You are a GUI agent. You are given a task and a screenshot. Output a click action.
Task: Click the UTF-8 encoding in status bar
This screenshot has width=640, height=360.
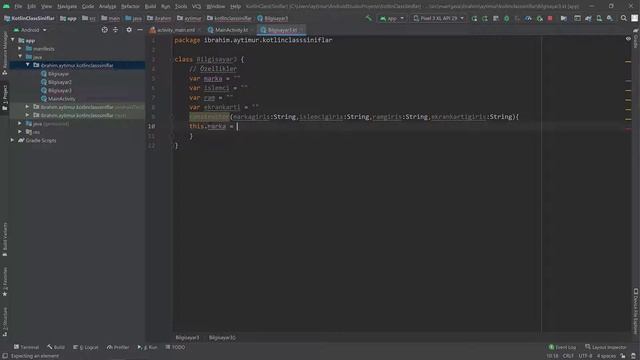[x=585, y=356]
